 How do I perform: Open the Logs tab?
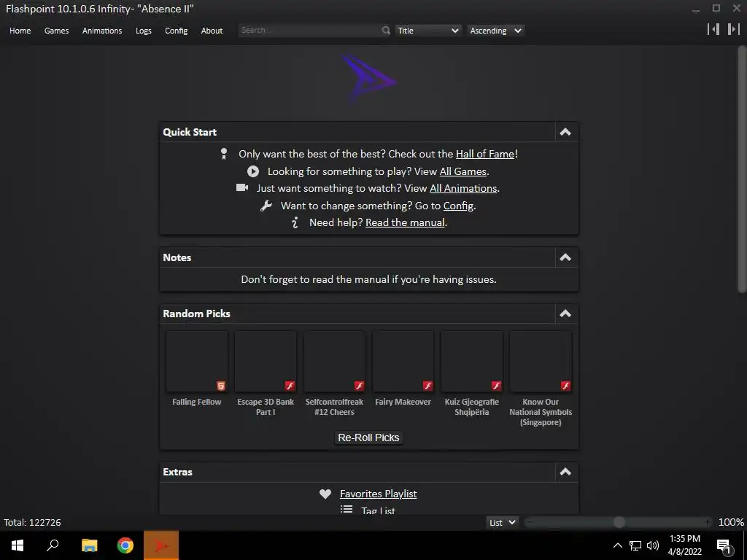[x=144, y=31]
